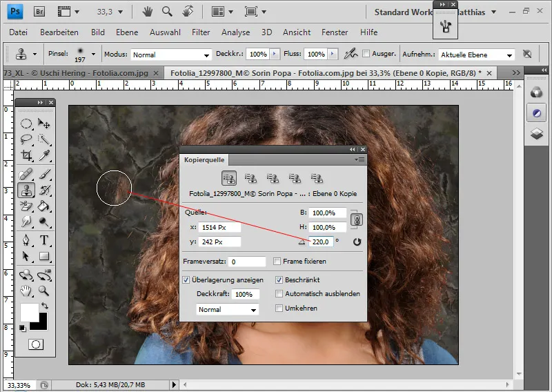Toggle ignore adjustment layers icon

(527, 54)
